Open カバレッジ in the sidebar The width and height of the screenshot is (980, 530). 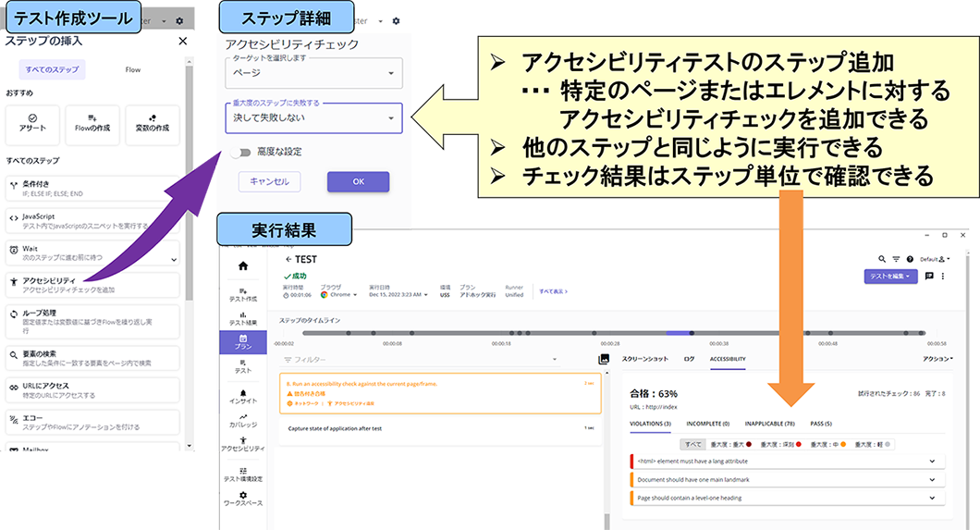point(243,419)
